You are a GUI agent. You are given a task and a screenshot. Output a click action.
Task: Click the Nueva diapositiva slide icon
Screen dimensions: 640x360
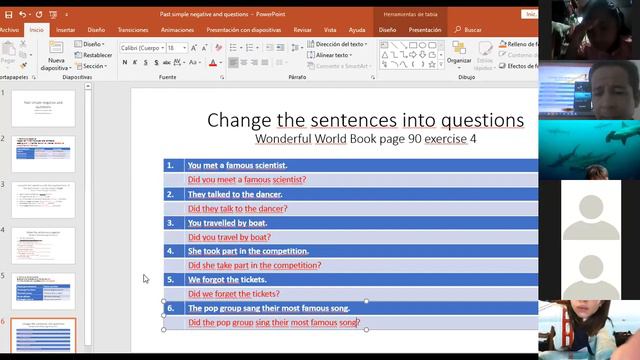pos(56,48)
